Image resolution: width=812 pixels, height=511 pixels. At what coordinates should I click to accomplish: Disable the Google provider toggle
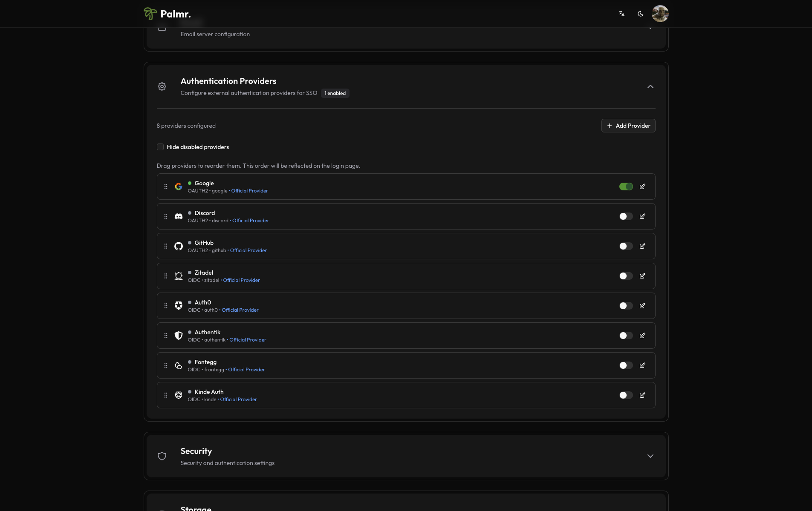626,187
